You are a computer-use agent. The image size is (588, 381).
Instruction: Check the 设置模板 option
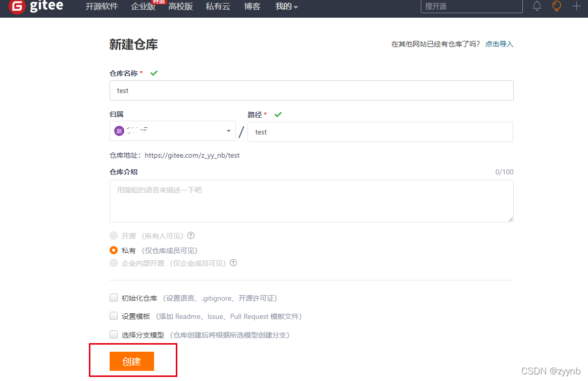(x=114, y=316)
